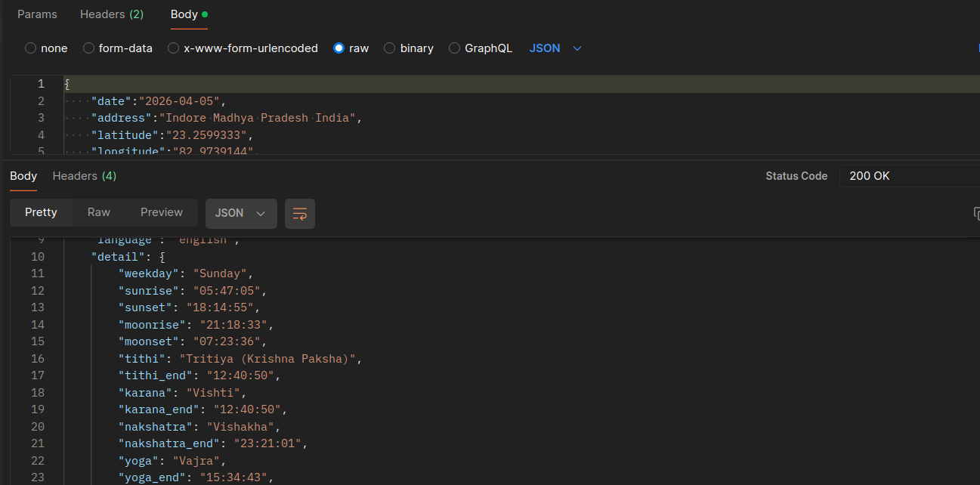The image size is (980, 485).
Task: Click the copy response icon at right edge
Action: point(976,214)
